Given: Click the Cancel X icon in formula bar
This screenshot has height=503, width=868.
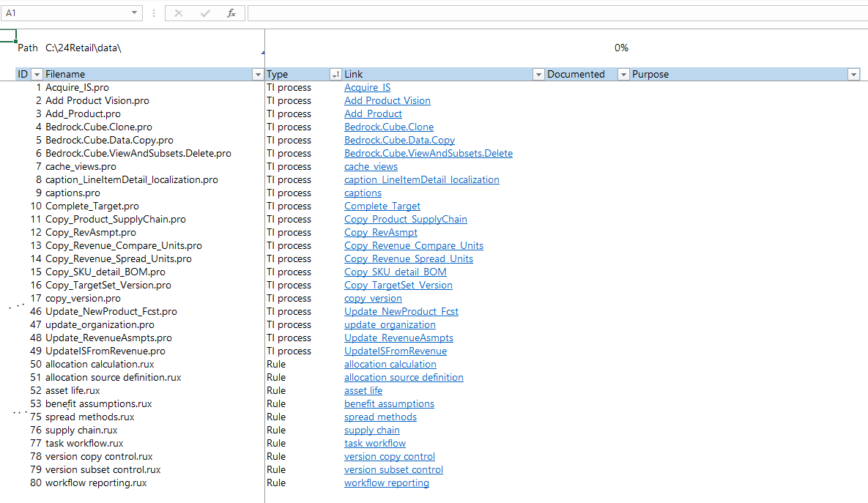Looking at the screenshot, I should 179,13.
